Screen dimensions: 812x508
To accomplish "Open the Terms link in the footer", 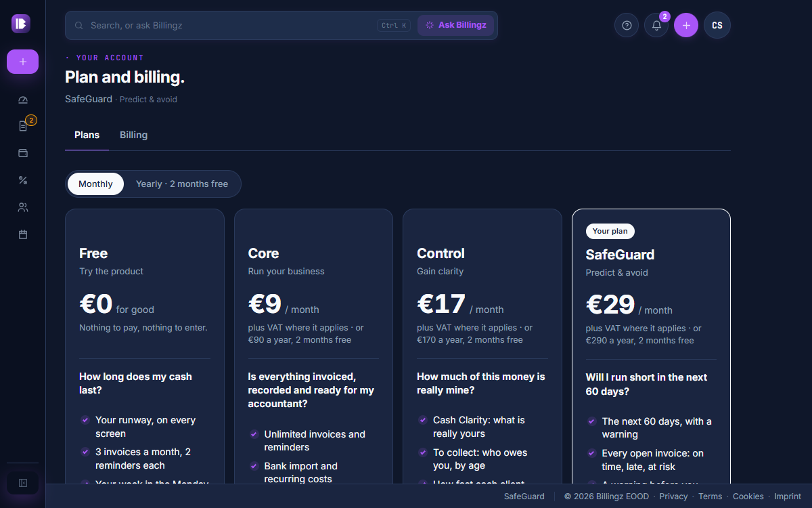I will click(x=710, y=496).
